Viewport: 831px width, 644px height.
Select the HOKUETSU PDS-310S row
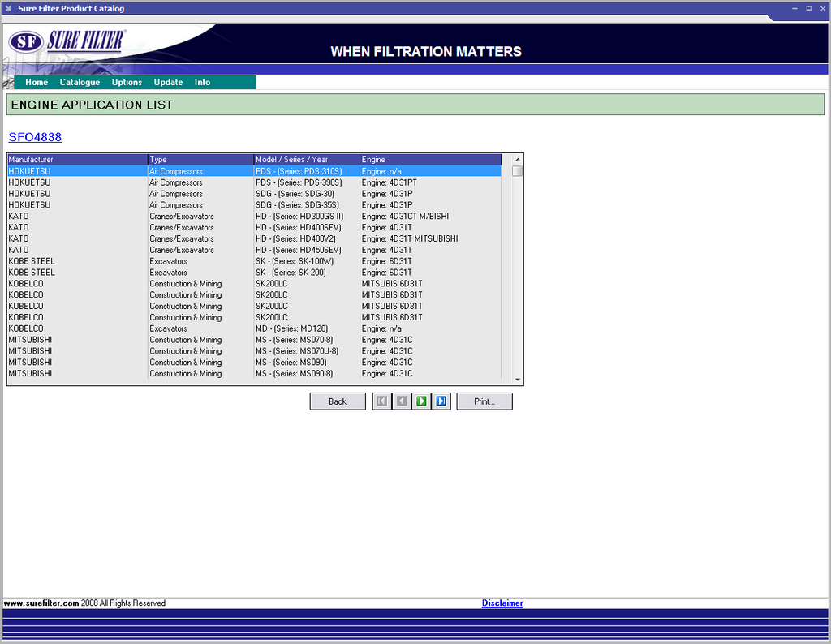[x=254, y=172]
